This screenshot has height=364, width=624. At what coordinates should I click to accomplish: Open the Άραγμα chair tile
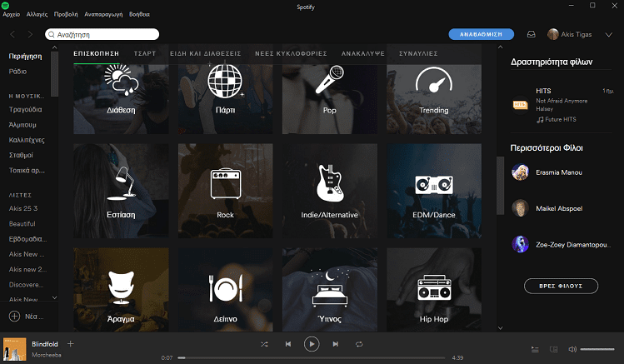tap(121, 290)
